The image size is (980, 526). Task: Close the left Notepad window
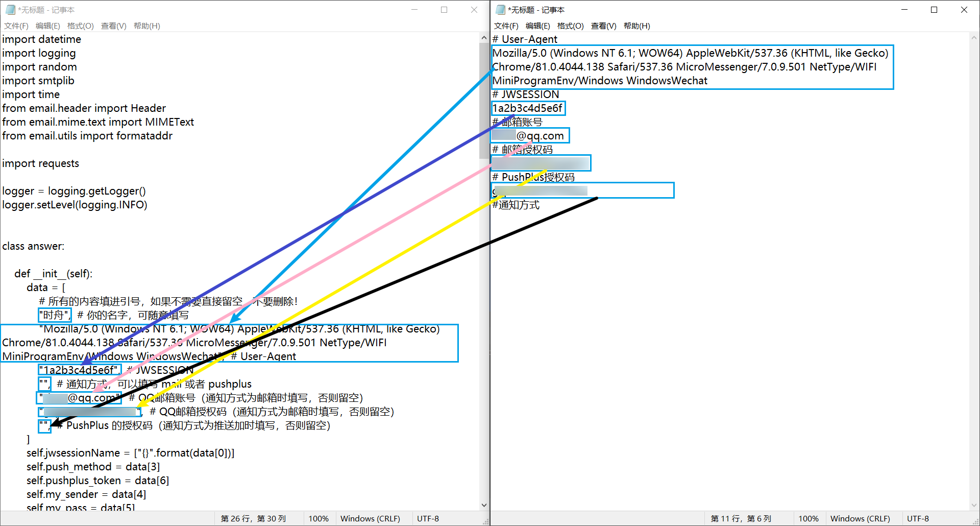point(474,10)
